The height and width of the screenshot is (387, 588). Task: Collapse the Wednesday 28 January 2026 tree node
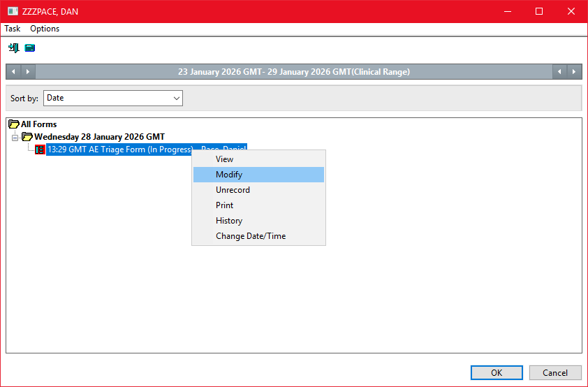point(15,137)
